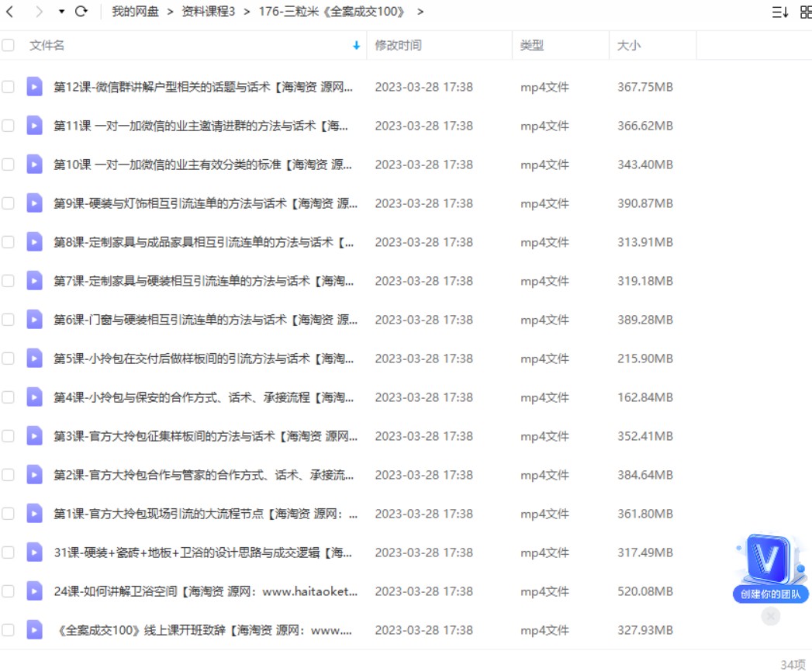This screenshot has width=812, height=672.
Task: Open 我的网盘 in the breadcrumb
Action: coord(135,12)
